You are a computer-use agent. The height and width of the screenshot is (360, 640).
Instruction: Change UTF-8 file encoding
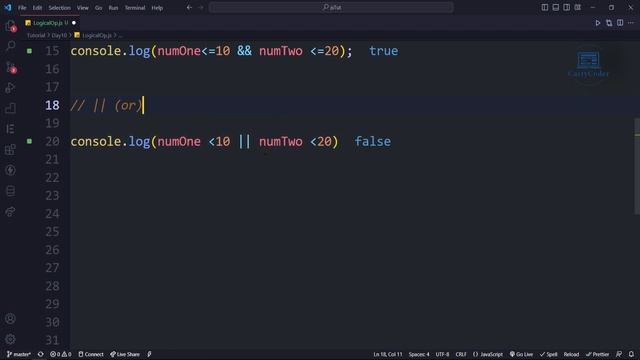click(x=442, y=354)
